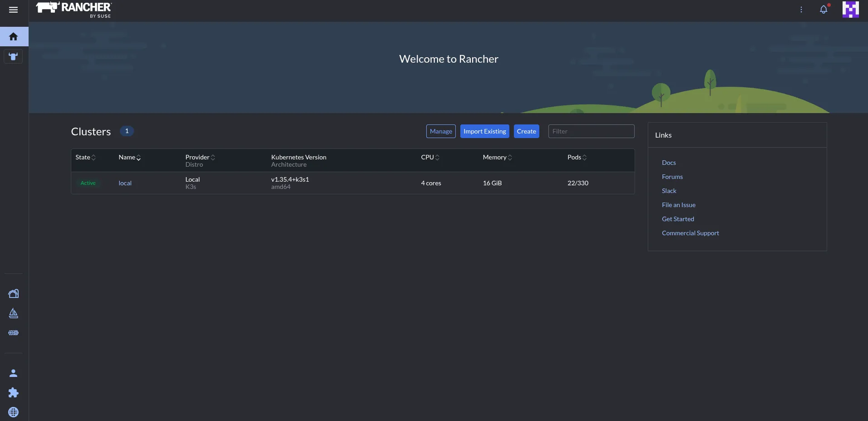Sort clusters by Memory column

point(497,157)
